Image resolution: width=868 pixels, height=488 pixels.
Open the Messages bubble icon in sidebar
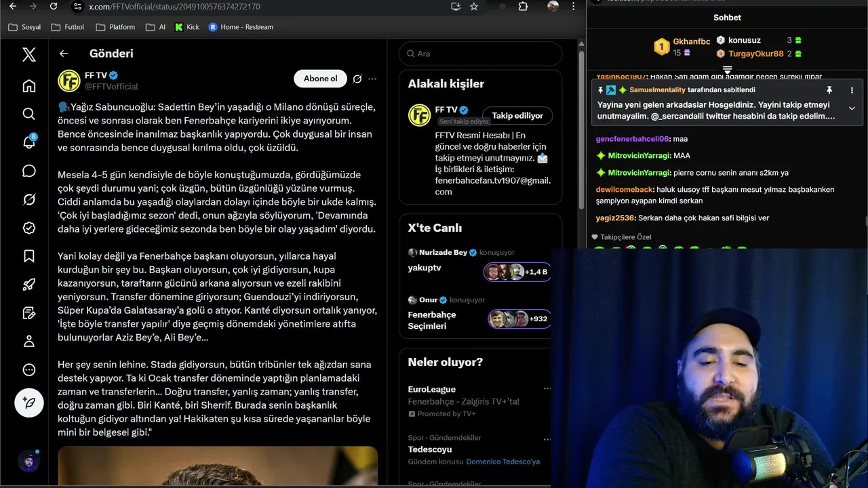[x=28, y=171]
